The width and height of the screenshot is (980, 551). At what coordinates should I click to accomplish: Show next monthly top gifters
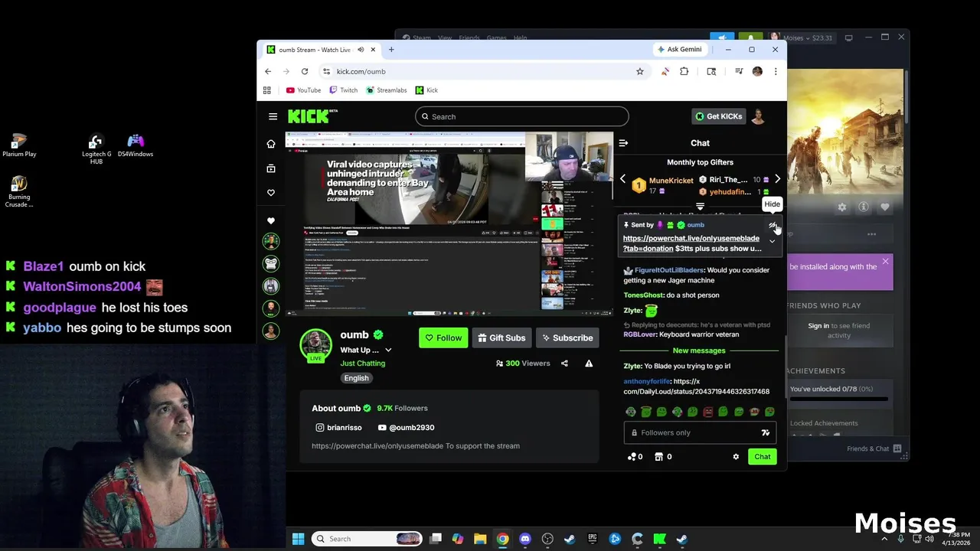(x=777, y=179)
